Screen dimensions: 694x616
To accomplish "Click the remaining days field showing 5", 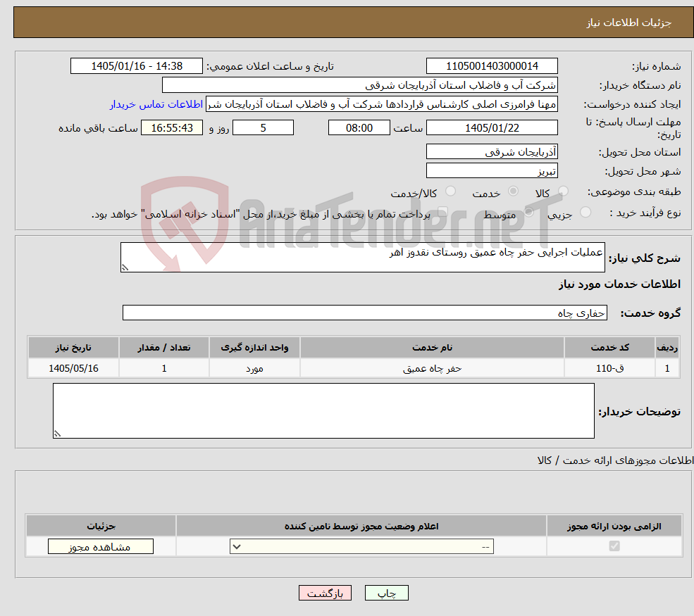I will [263, 128].
